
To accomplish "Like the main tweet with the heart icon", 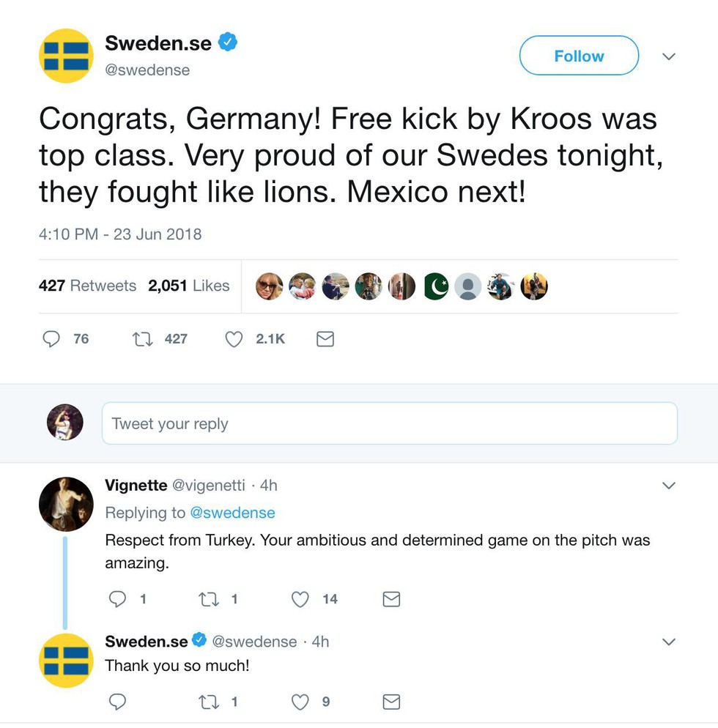I will coord(234,339).
